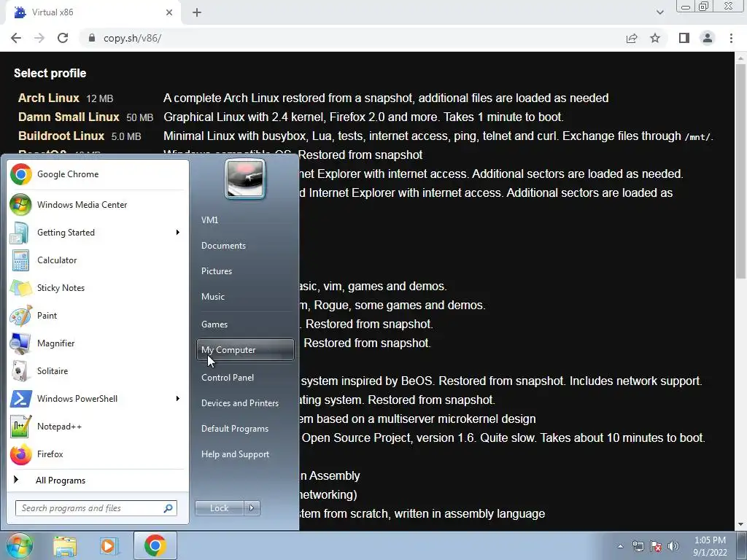The image size is (747, 560).
Task: Open Windows Explorer taskbar icon
Action: 65,546
